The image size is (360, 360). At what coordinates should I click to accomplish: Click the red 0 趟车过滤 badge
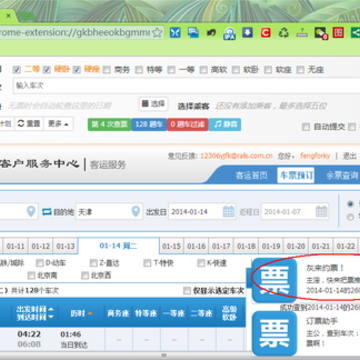point(188,124)
